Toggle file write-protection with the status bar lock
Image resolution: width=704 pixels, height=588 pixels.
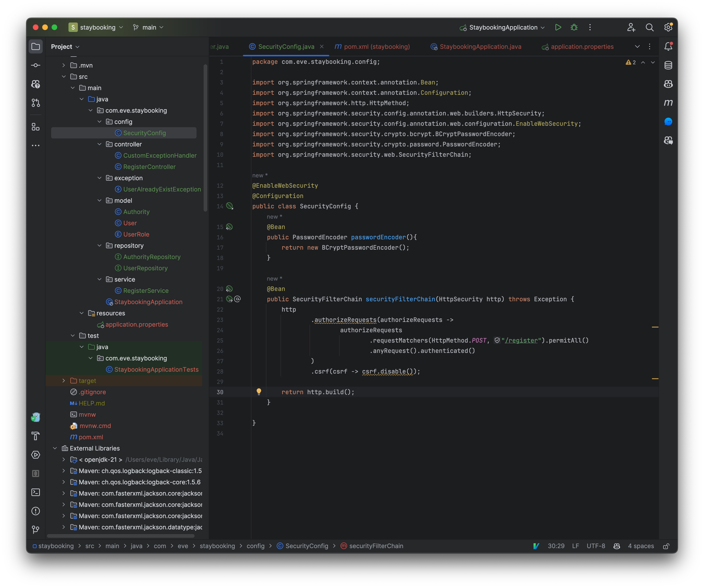point(666,546)
